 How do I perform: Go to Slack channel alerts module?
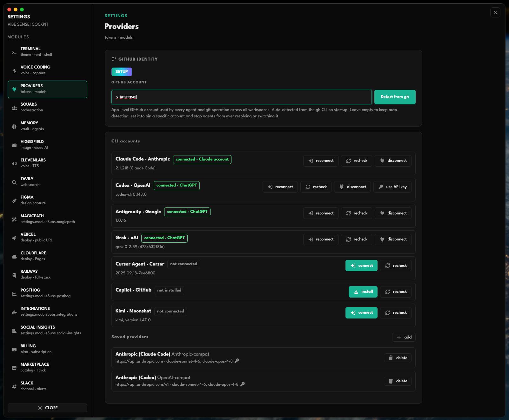coord(47,387)
